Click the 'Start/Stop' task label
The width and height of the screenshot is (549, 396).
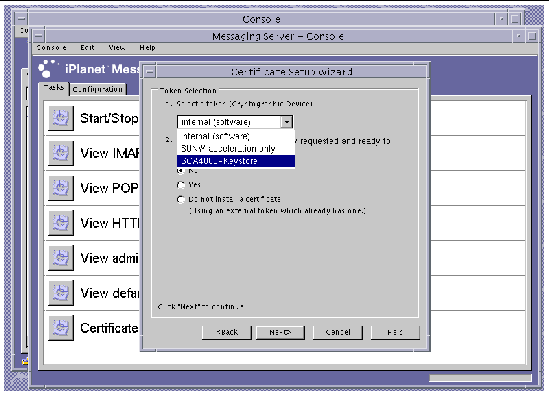click(x=109, y=118)
